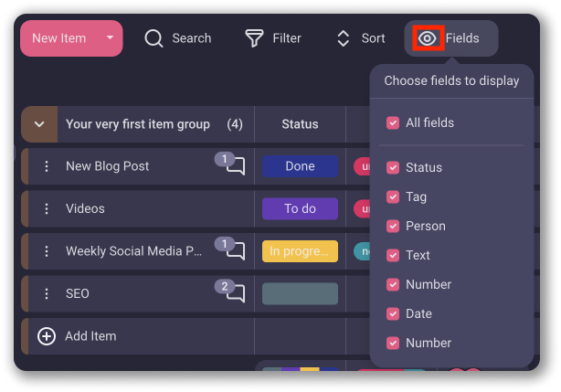561x392 pixels.
Task: Toggle the Status field checkbox
Action: tap(393, 167)
